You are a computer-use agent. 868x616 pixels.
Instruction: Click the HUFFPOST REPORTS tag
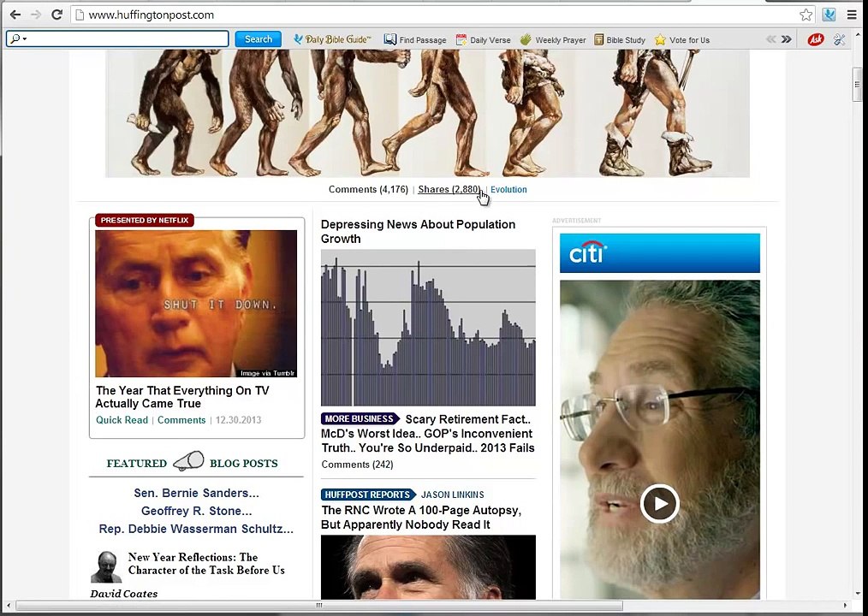pyautogui.click(x=368, y=495)
